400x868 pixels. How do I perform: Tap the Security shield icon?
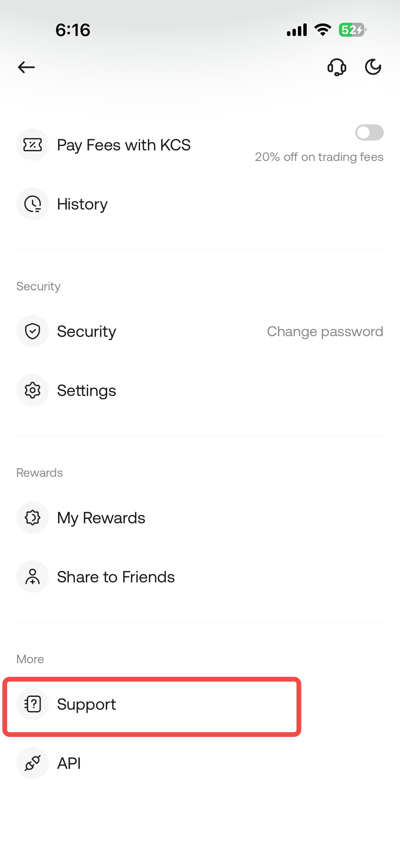pyautogui.click(x=33, y=331)
